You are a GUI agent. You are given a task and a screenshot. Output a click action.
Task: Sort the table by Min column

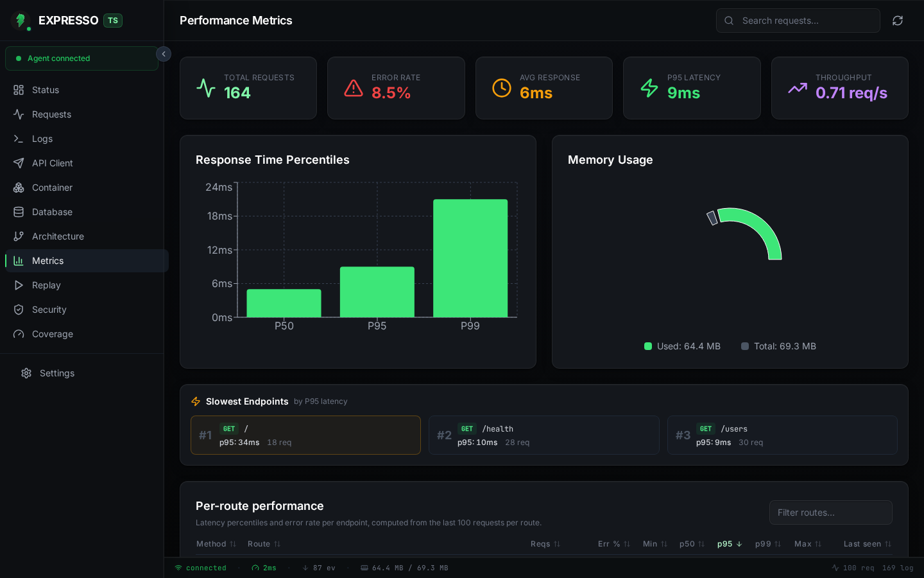tap(655, 544)
